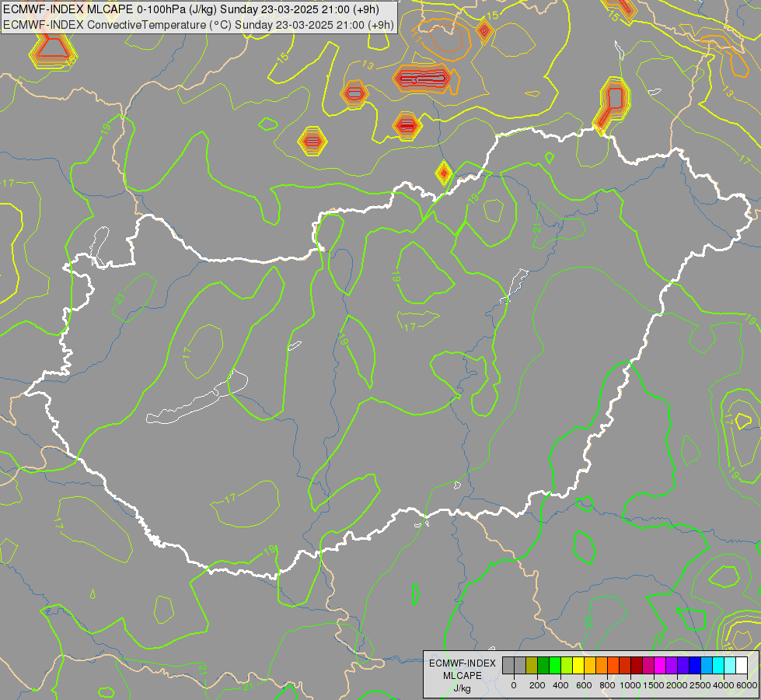This screenshot has width=761, height=700.
Task: Select the pink-magenta swatch before 1500
Action: pyautogui.click(x=649, y=666)
